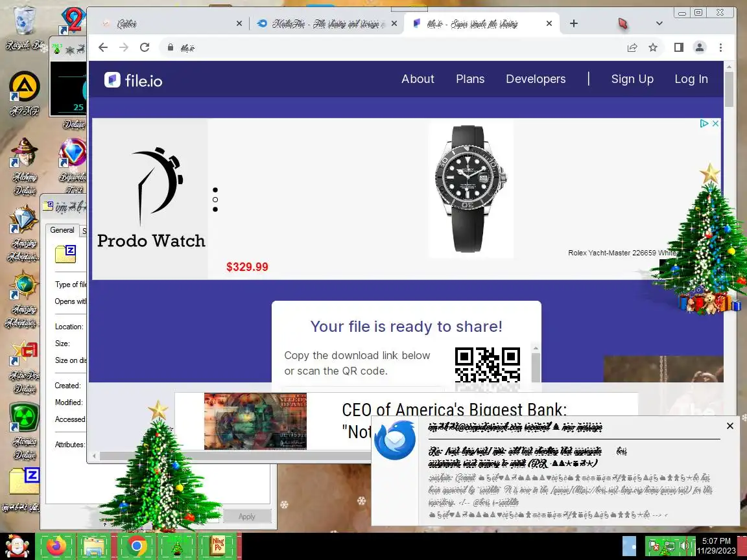Toggle Chrome side panel icon
The height and width of the screenshot is (560, 747).
coord(679,47)
